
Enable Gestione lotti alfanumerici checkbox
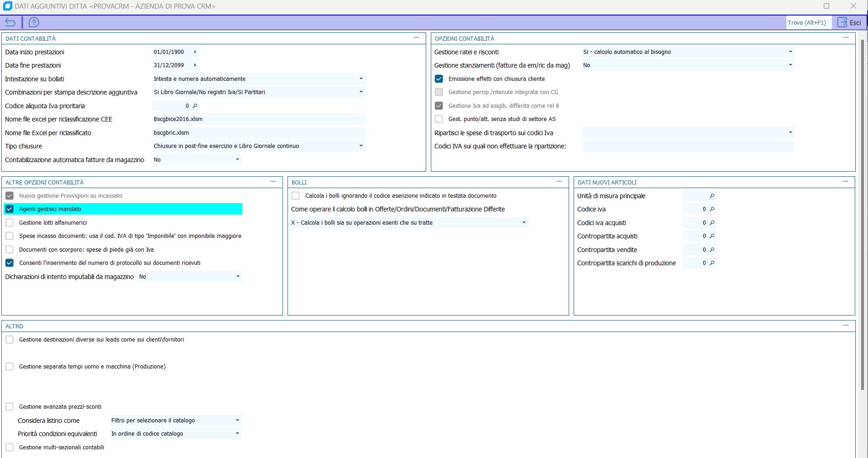pos(10,223)
